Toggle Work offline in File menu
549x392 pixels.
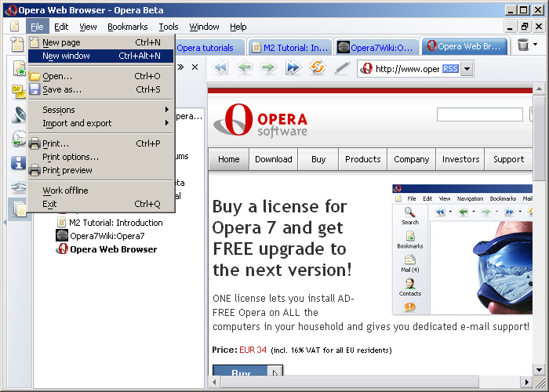[65, 191]
